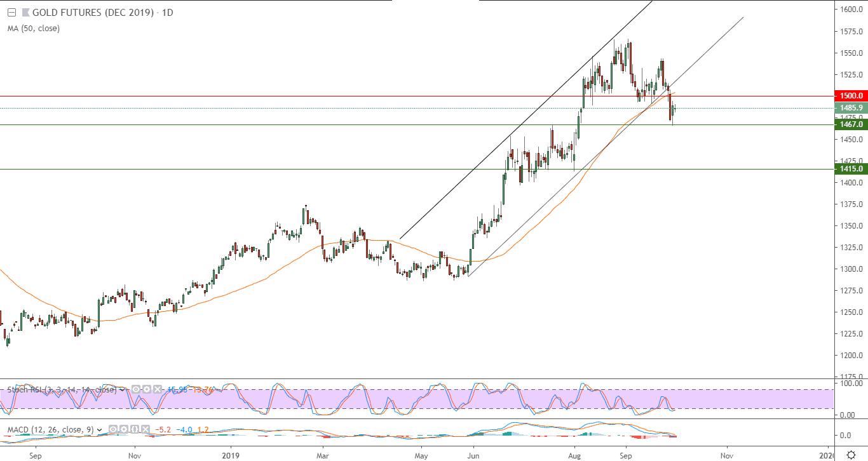This screenshot has width=868, height=461.
Task: Remove the MACD indicator with X icon
Action: tap(146, 429)
